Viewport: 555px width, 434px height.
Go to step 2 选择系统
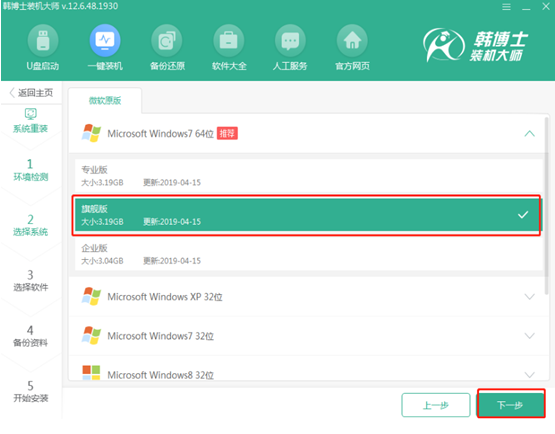click(30, 225)
